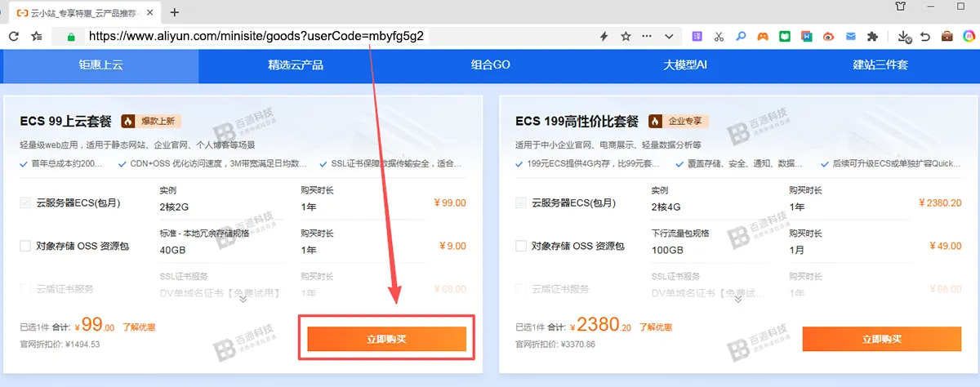The image size is (980, 387).
Task: Switch to the 钜惠上云 tab
Action: coord(100,65)
